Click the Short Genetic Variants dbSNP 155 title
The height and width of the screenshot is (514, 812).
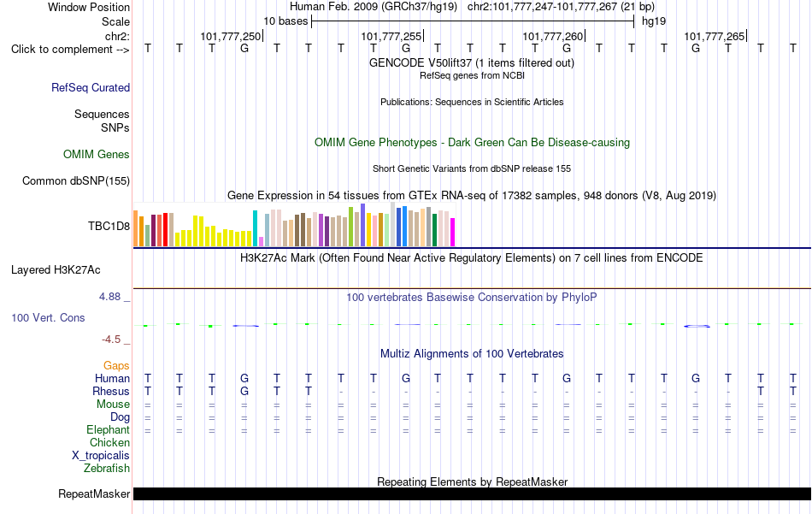tap(472, 168)
